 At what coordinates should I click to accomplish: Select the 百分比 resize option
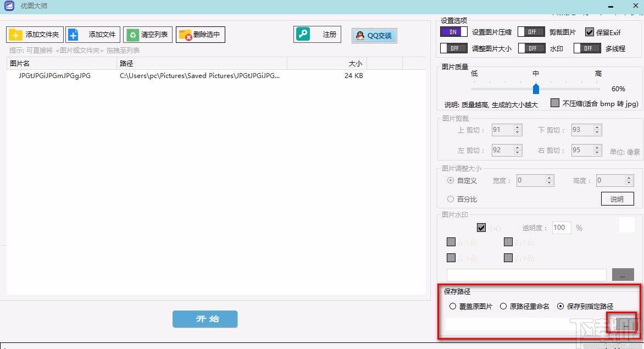pyautogui.click(x=451, y=199)
